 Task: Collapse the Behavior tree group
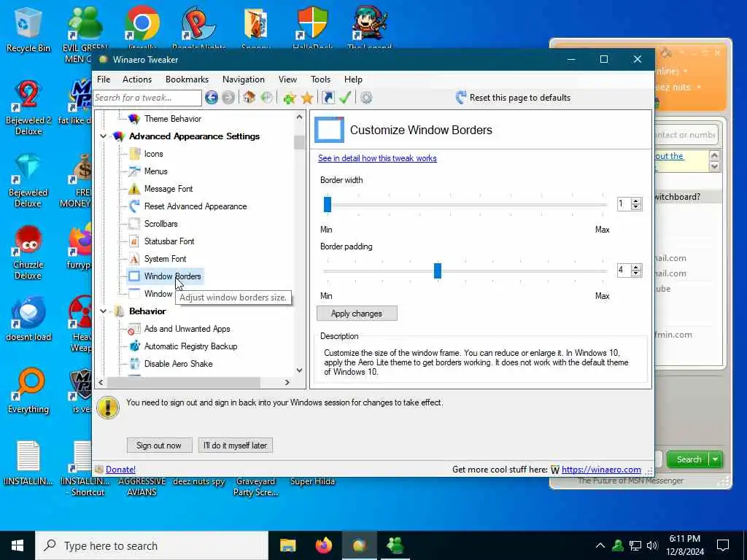tap(103, 311)
